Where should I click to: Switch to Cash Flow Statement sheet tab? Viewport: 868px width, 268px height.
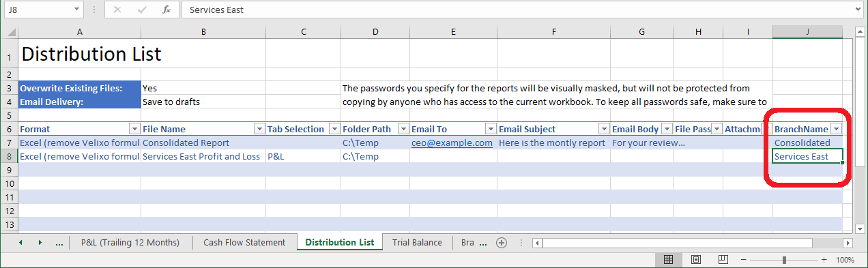pyautogui.click(x=244, y=242)
